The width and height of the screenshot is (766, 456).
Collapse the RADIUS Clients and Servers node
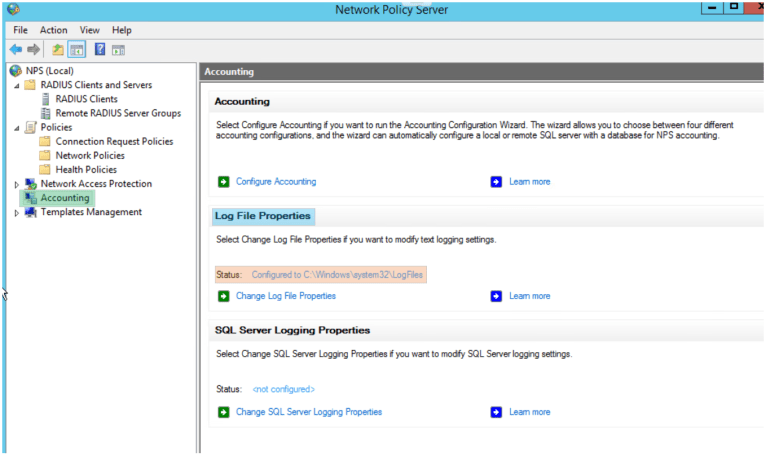[16, 86]
